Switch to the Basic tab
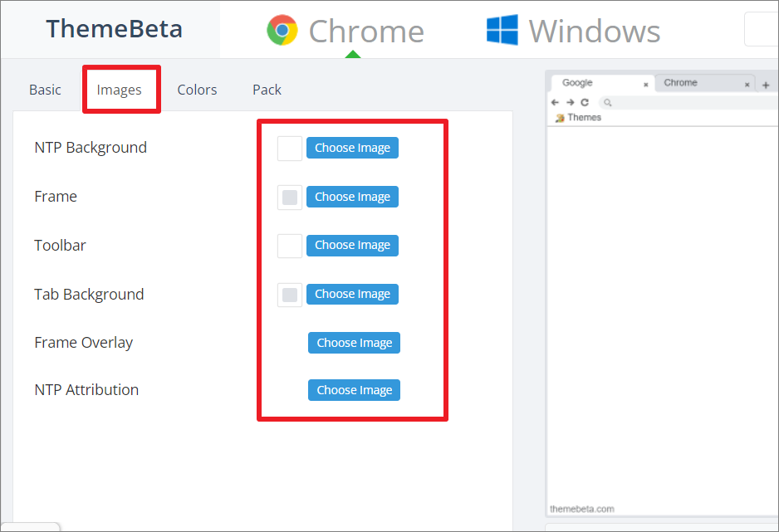This screenshot has height=532, width=779. tap(45, 90)
